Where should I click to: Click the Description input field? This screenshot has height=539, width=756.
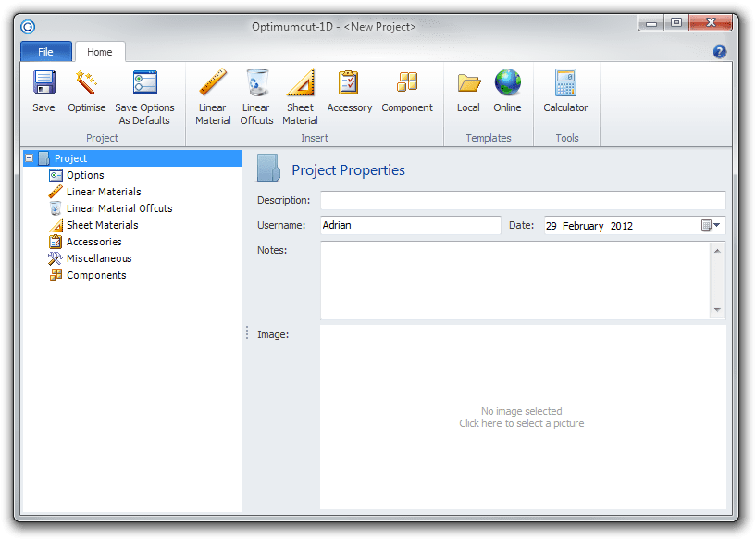coord(523,200)
